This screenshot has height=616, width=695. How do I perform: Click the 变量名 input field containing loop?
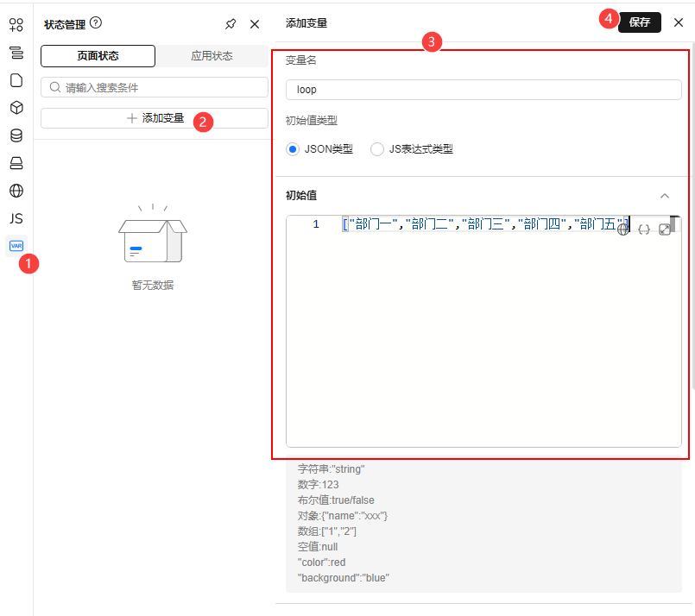(483, 89)
